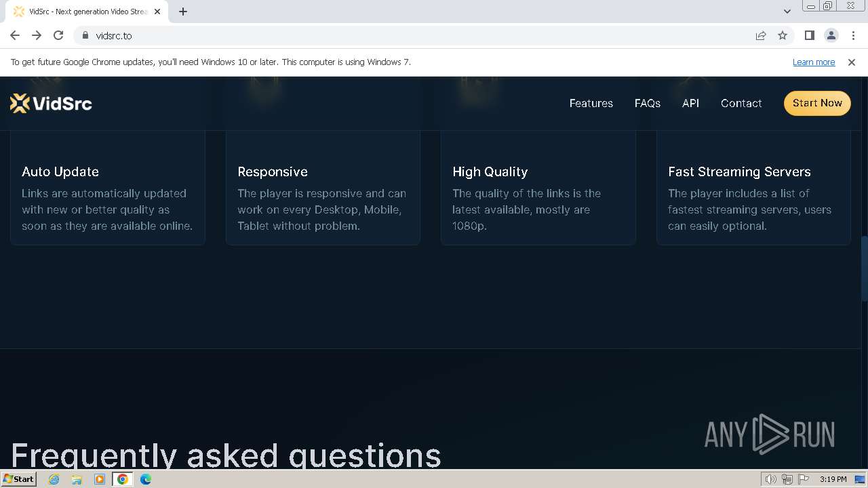Viewport: 868px width, 488px height.
Task: Open Features navigation item
Action: tap(591, 103)
